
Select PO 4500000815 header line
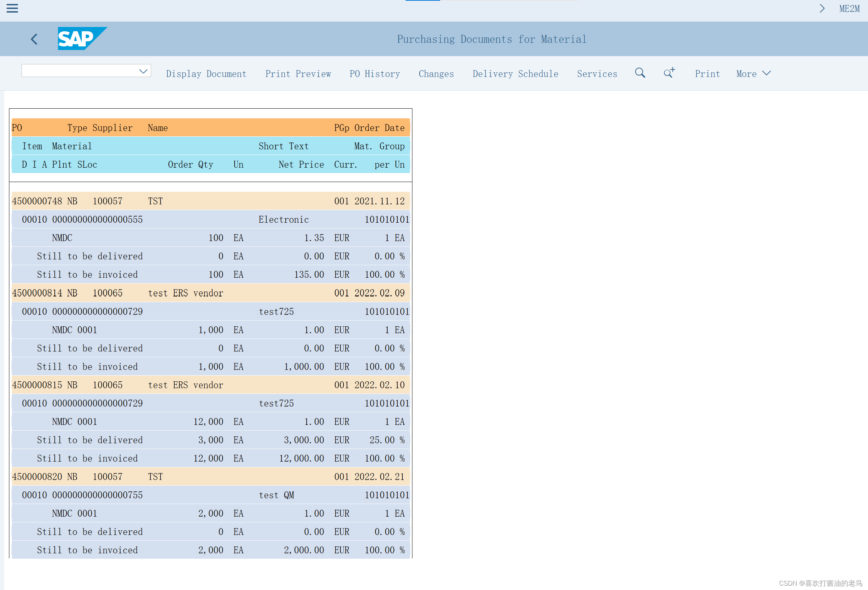point(37,385)
